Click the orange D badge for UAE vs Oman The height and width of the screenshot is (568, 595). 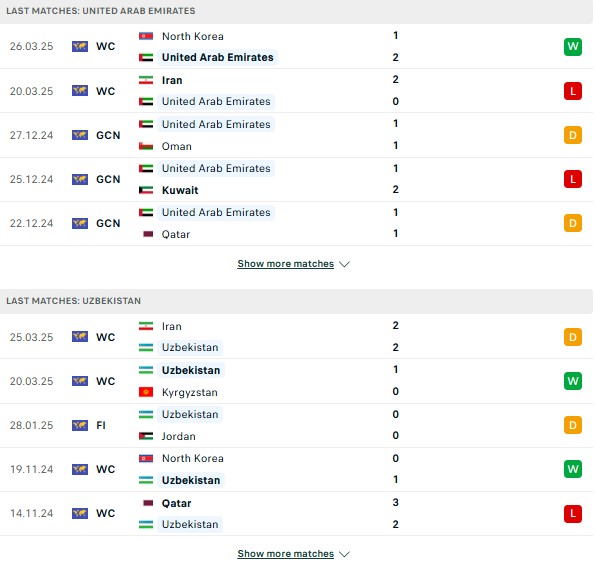[572, 135]
